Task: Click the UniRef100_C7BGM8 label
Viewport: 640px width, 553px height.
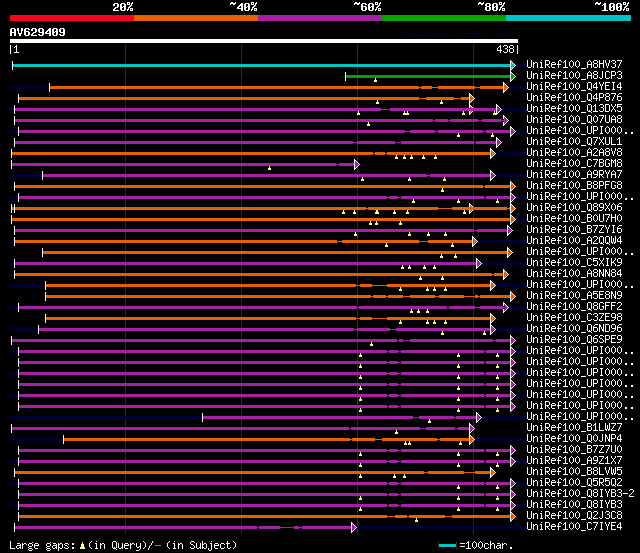Action: (574, 163)
